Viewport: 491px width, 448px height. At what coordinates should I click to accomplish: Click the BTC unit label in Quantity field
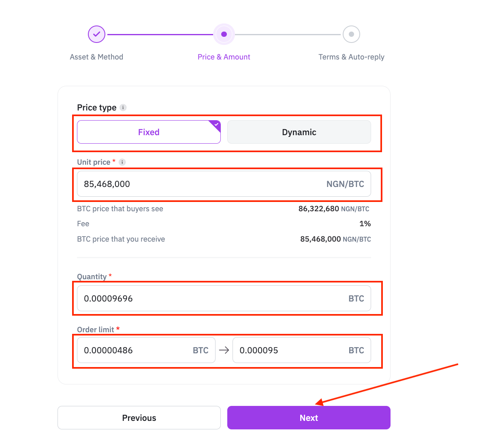pos(356,299)
